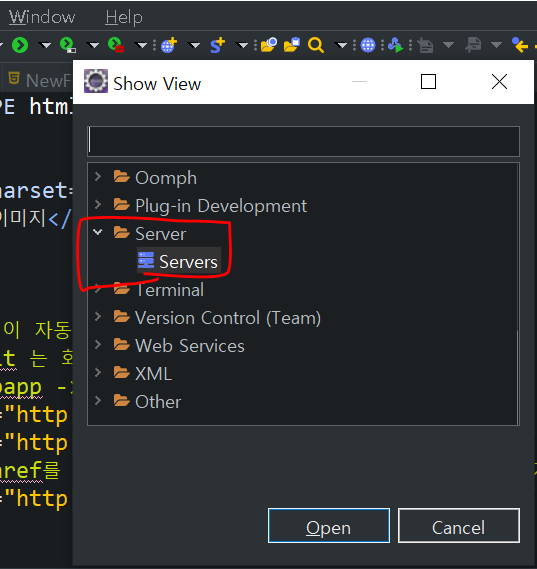The width and height of the screenshot is (537, 569).
Task: Expand the XML category
Action: (x=98, y=372)
